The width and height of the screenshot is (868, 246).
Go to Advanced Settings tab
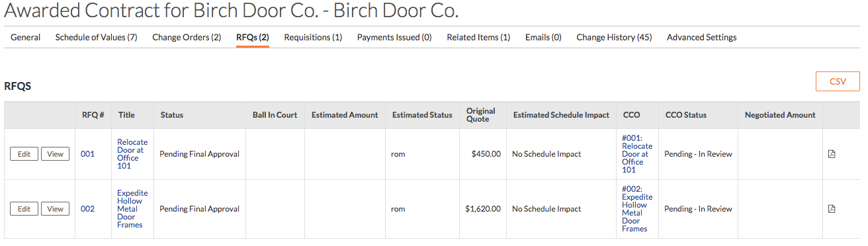click(x=701, y=38)
